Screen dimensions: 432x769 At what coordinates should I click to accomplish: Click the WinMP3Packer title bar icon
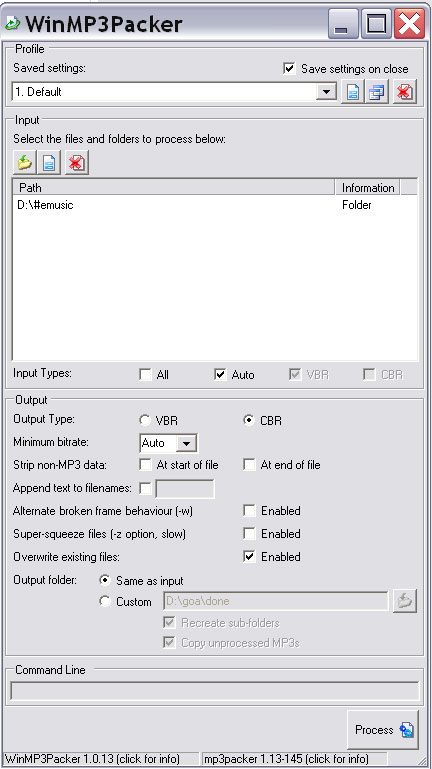click(x=12, y=23)
